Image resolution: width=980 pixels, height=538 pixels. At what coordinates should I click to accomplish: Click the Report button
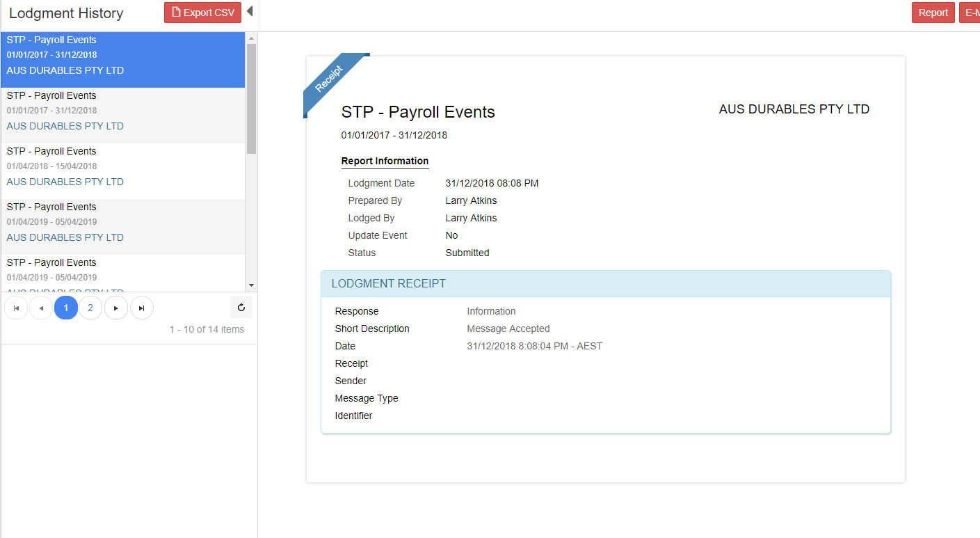pyautogui.click(x=933, y=13)
